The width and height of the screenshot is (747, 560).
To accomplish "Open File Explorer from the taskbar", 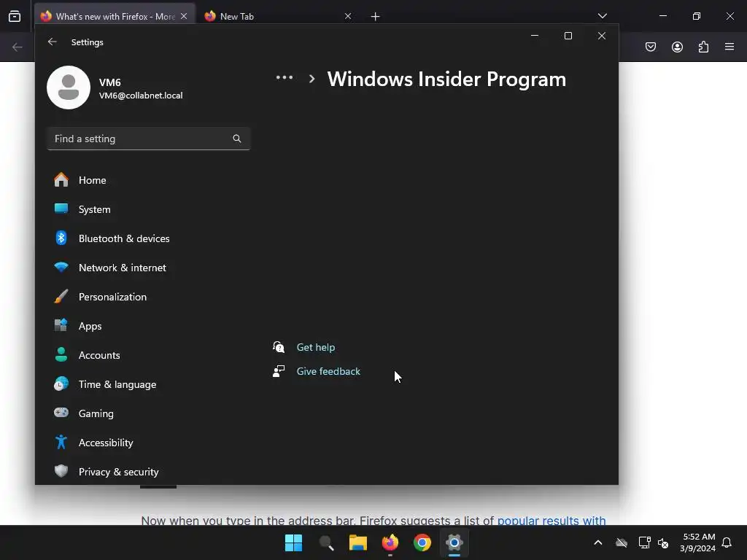I will (x=357, y=542).
